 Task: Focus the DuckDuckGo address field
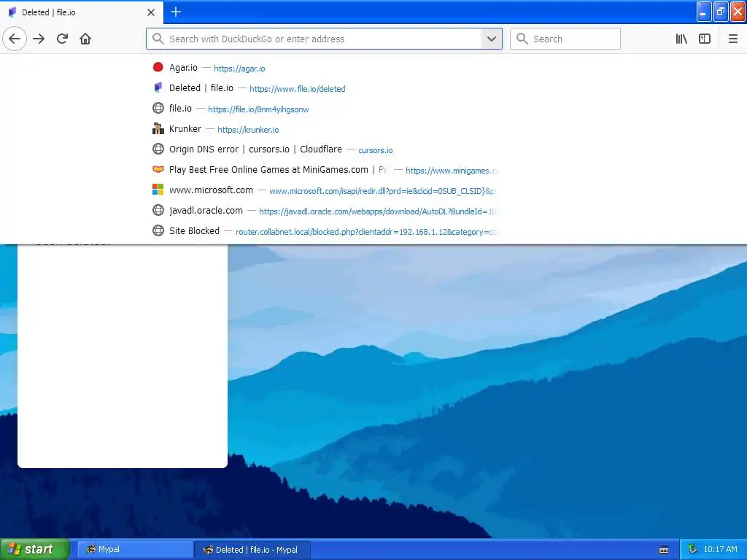(324, 39)
